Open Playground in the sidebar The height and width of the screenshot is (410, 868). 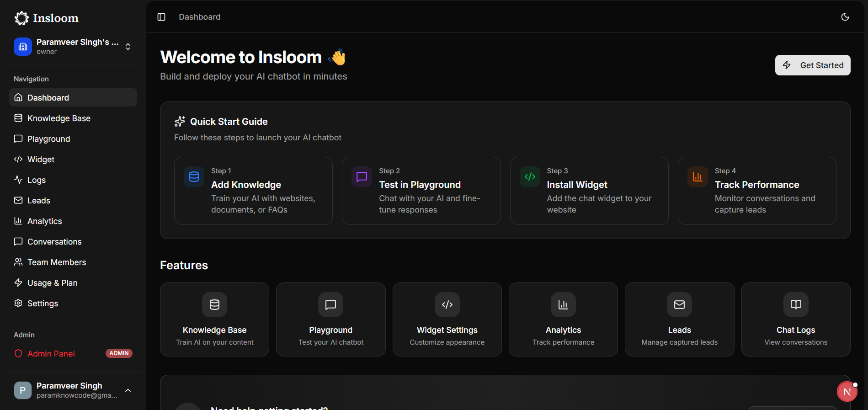(x=73, y=138)
